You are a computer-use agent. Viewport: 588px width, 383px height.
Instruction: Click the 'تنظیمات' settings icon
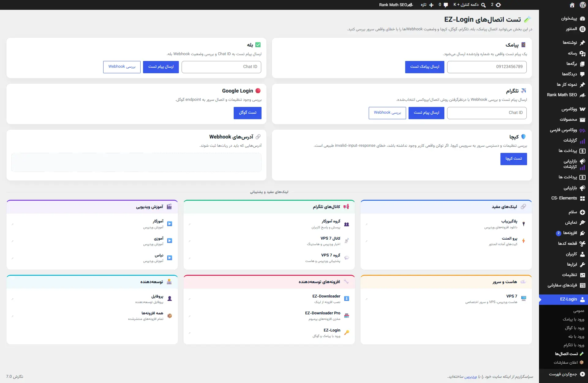click(582, 275)
